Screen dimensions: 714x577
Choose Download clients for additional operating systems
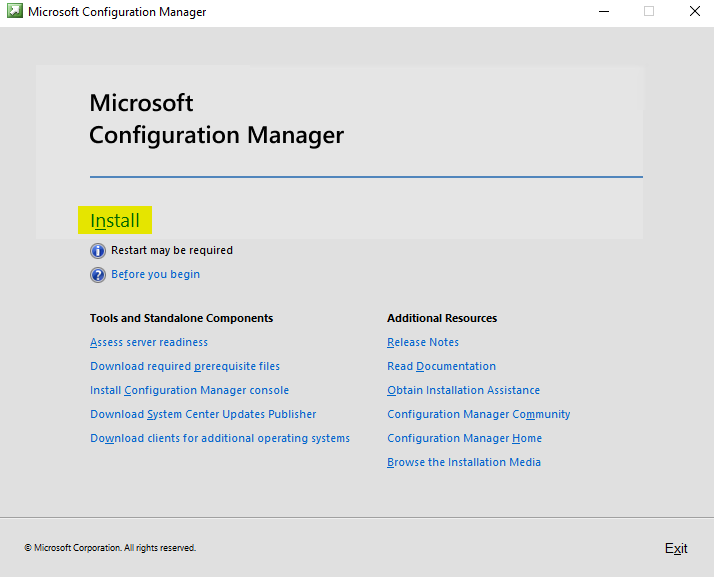coord(220,439)
